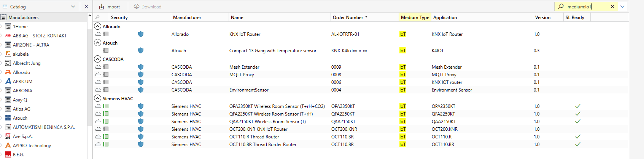Click the MQTT Proxy name cell
644x159 pixels.
point(242,74)
